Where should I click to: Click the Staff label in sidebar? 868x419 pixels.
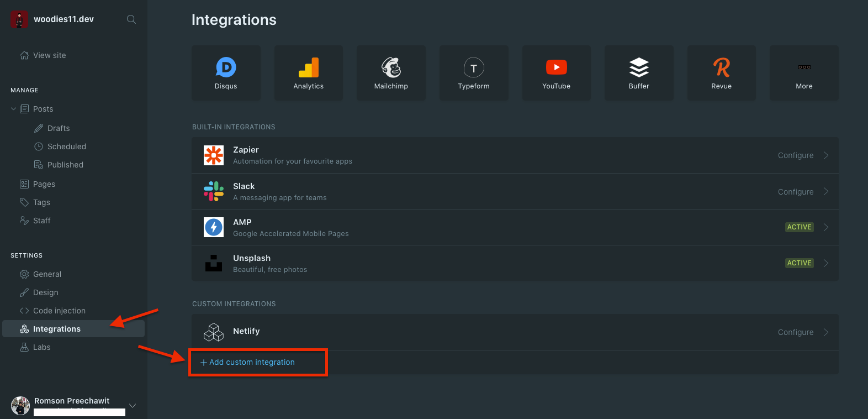click(42, 221)
